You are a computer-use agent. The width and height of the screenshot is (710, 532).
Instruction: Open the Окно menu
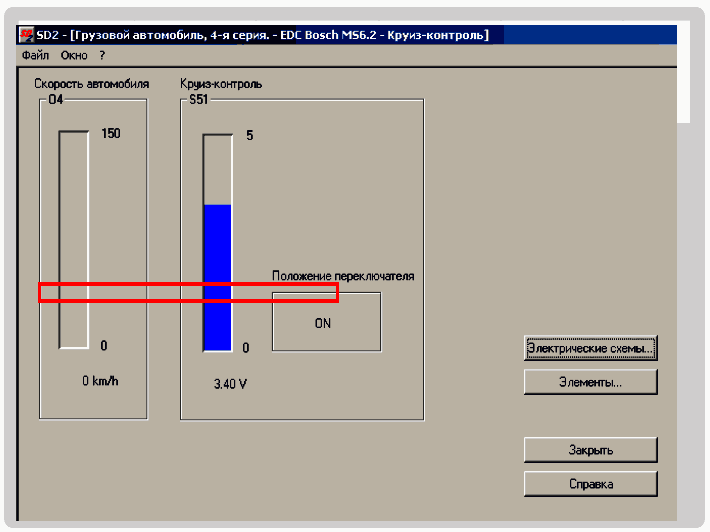pos(74,55)
